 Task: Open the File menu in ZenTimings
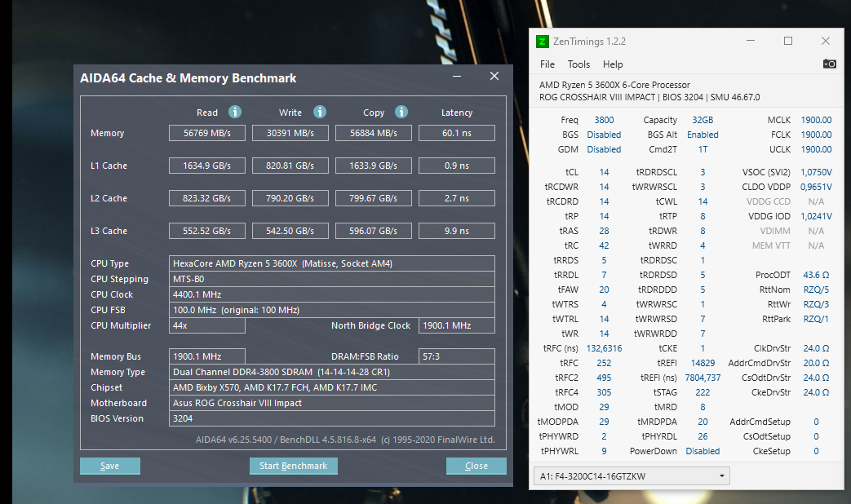[x=547, y=64]
